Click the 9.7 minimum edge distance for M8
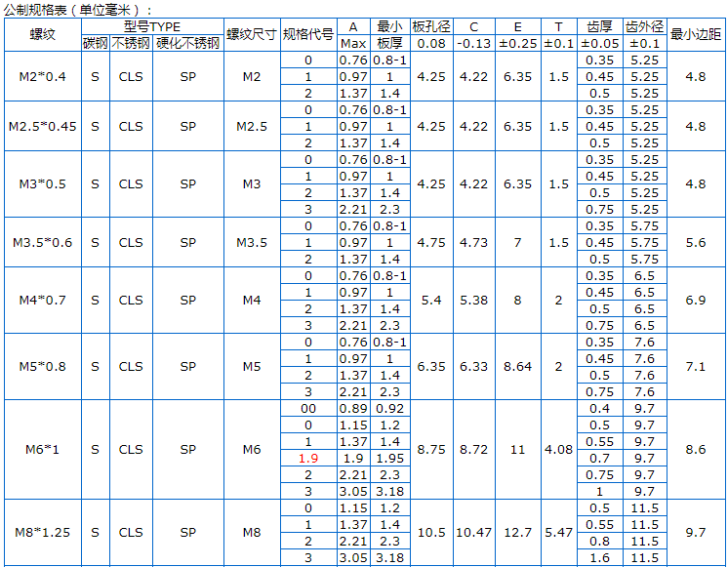This screenshot has width=728, height=567. click(696, 533)
